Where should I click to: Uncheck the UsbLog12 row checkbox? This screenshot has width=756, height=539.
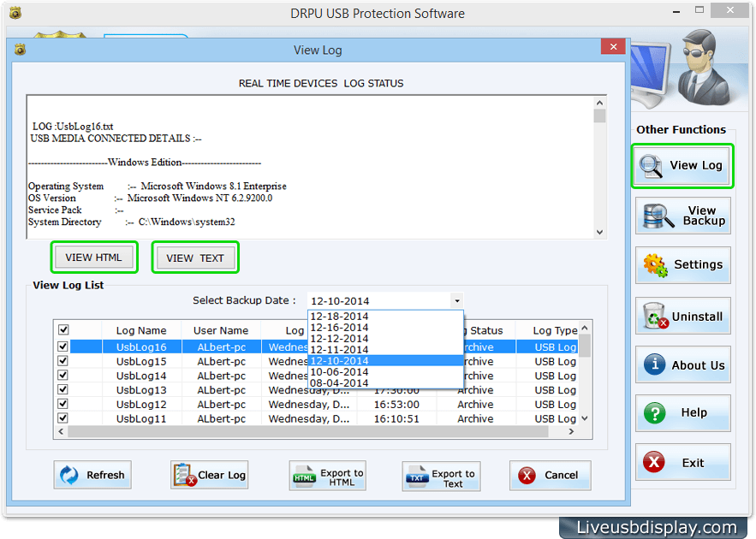63,404
